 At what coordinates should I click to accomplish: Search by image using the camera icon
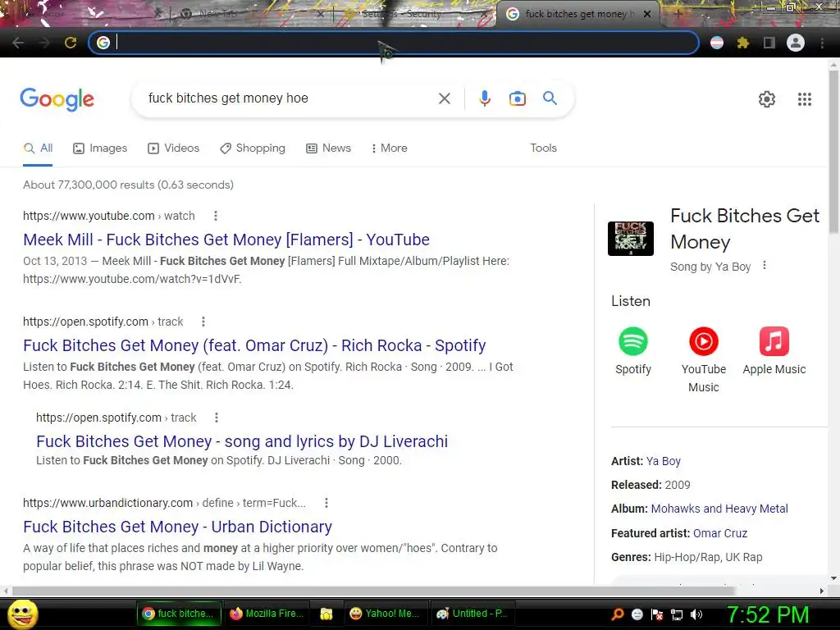pos(517,98)
